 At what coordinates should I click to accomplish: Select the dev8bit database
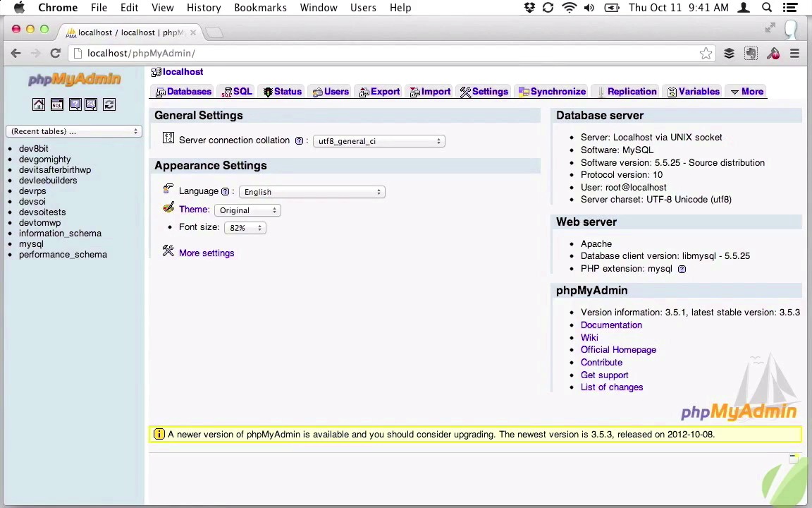(x=34, y=148)
